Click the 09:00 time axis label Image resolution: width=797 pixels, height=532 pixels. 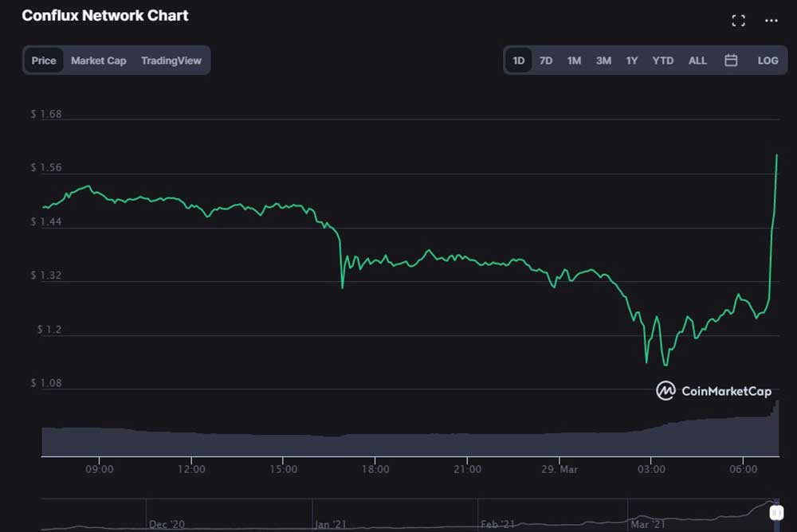[99, 469]
